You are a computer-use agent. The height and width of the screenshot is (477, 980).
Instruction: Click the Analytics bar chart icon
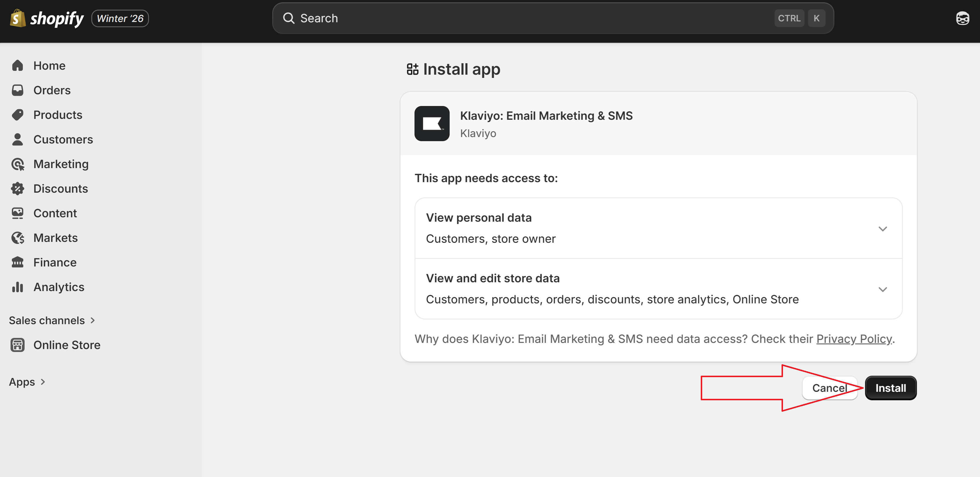click(x=18, y=287)
